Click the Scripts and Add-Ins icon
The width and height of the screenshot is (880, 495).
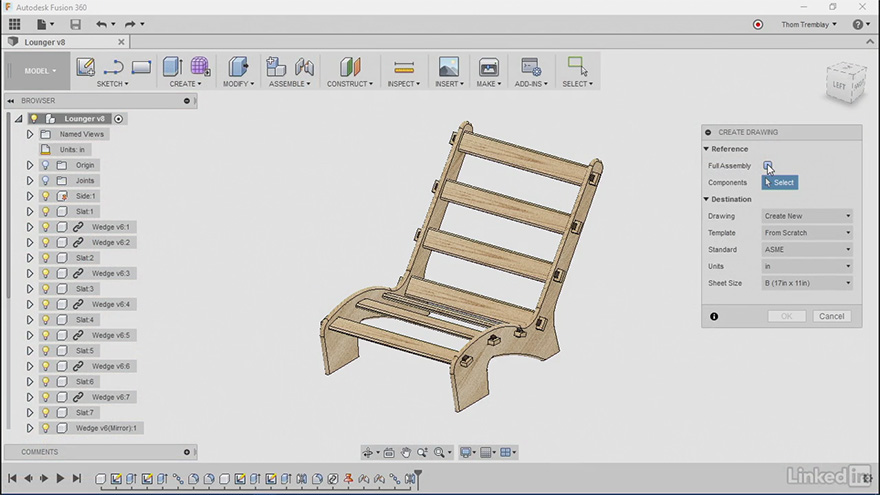[530, 67]
